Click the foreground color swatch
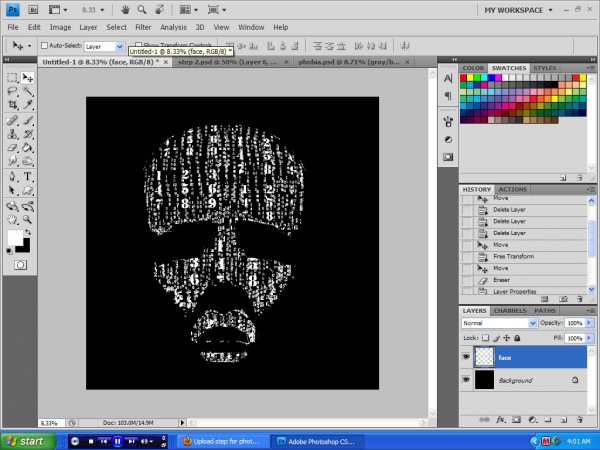The image size is (600, 450). [14, 237]
